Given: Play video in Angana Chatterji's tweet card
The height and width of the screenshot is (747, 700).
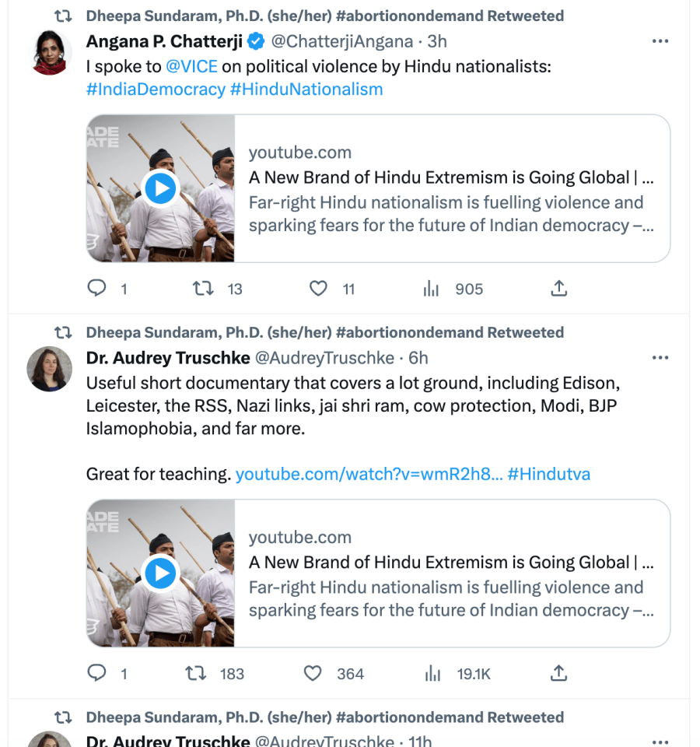Looking at the screenshot, I should 161,188.
